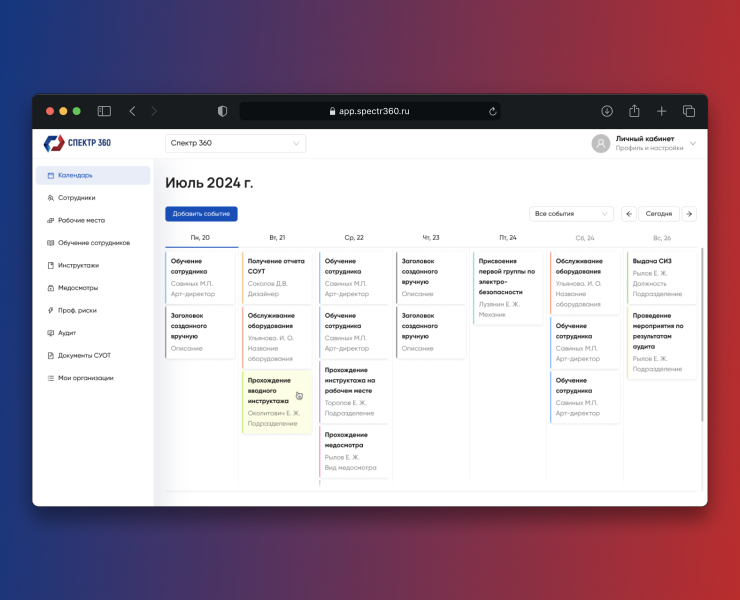Open Аудит in the sidebar
This screenshot has width=740, height=600.
click(93, 333)
